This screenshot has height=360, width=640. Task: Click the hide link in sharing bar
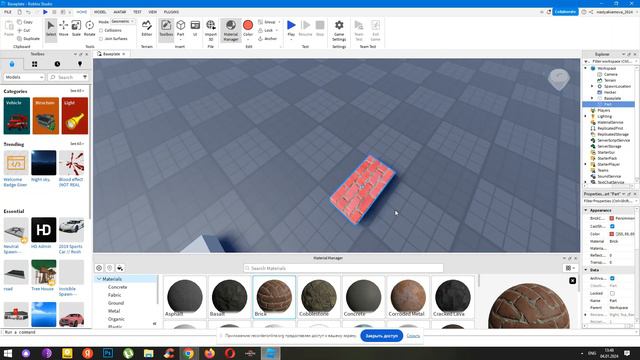413,336
